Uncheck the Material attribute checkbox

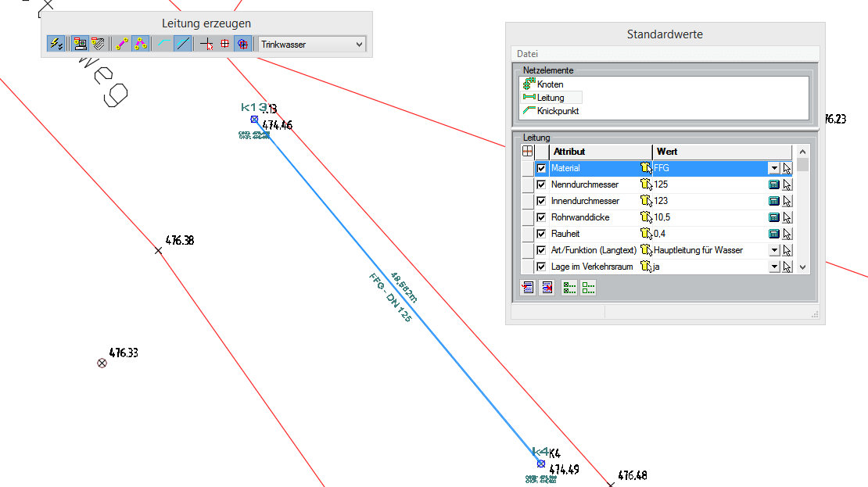[541, 168]
